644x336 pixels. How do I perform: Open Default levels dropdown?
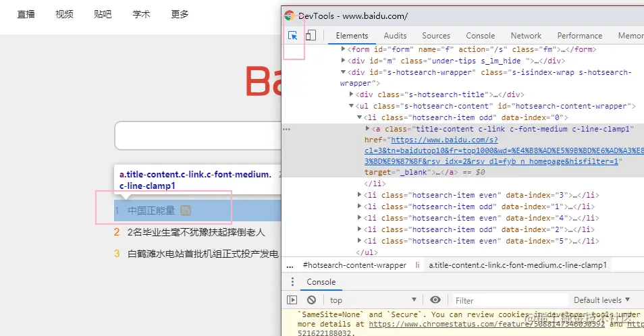(601, 300)
